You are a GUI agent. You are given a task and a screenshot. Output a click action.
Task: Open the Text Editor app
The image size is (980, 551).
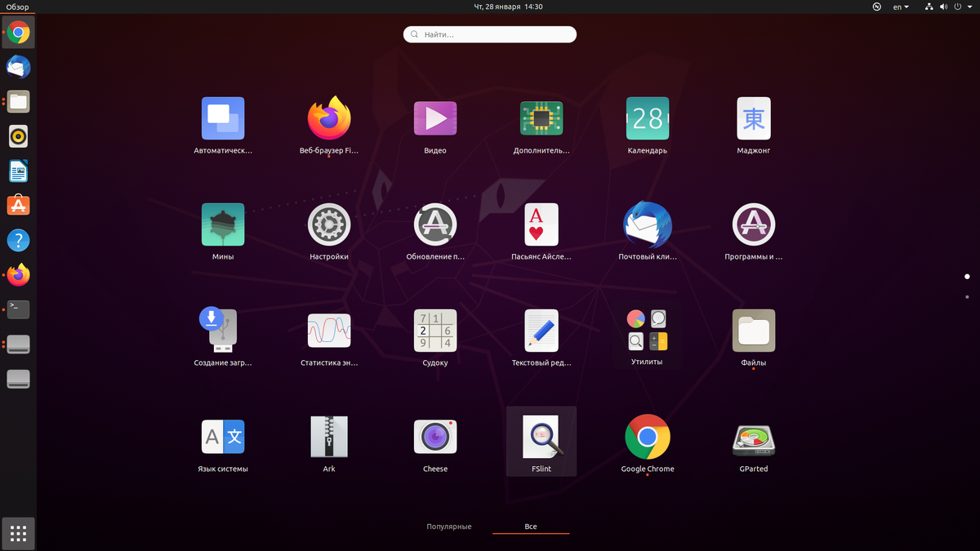pyautogui.click(x=541, y=331)
